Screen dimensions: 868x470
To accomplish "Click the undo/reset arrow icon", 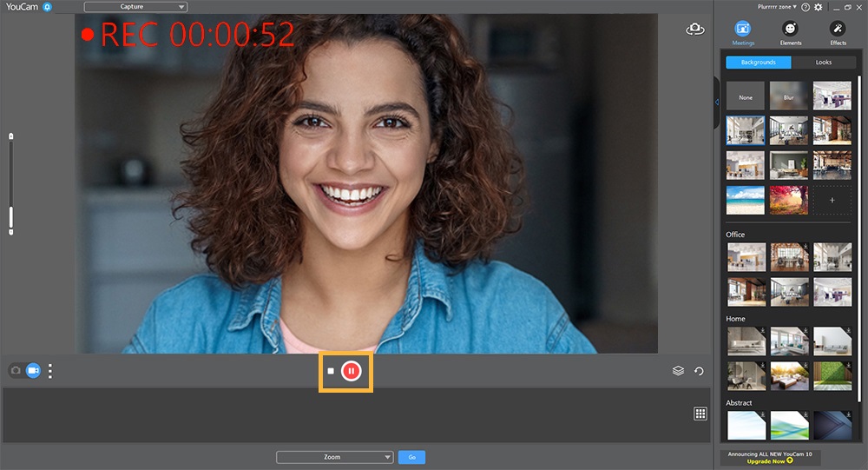I will pos(699,371).
